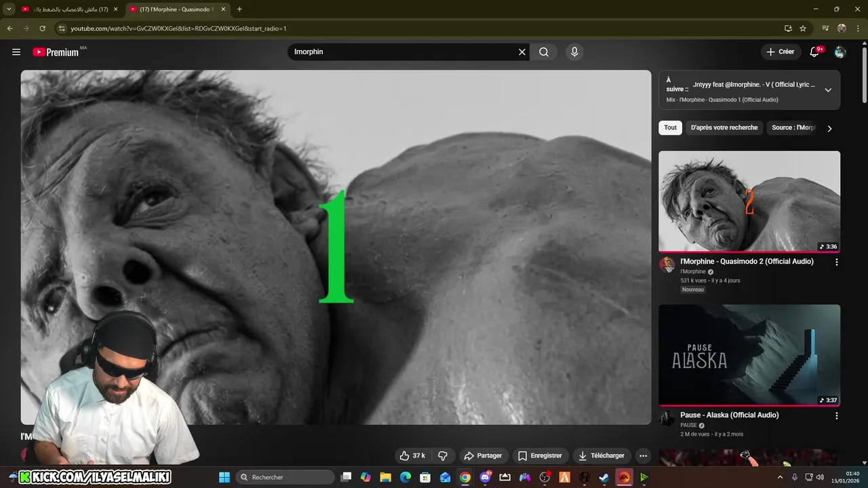Click the search field containing lmorphin
868x488 pixels.
click(403, 52)
